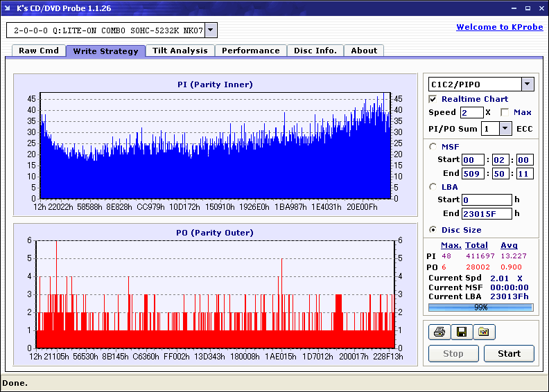Click the 99% scan progress bar
This screenshot has height=392, width=549.
click(x=480, y=307)
